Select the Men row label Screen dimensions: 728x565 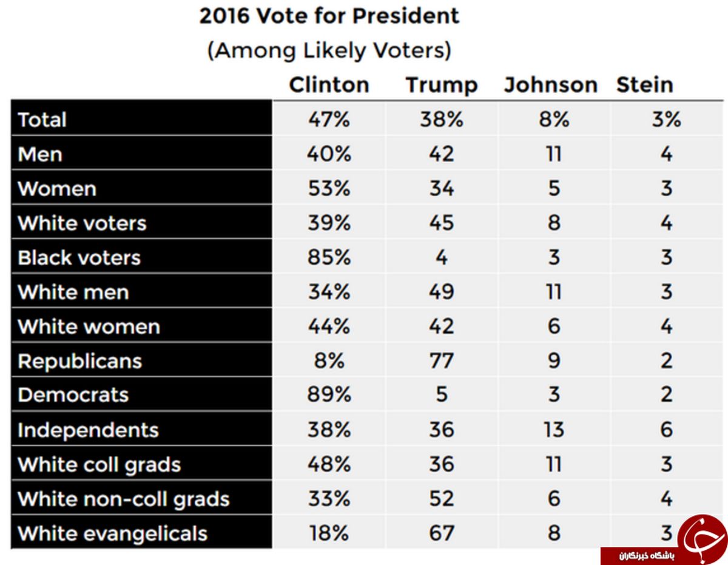pyautogui.click(x=40, y=154)
